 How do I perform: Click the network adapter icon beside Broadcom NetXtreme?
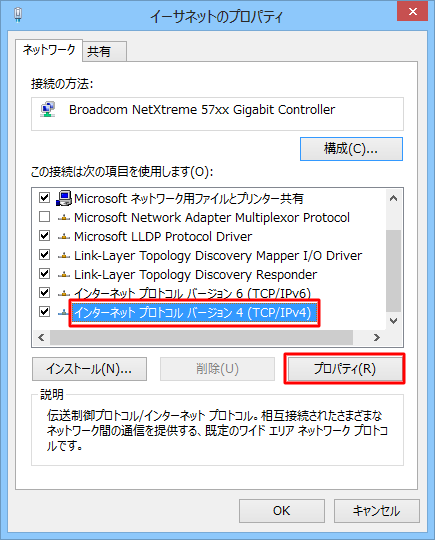(48, 110)
